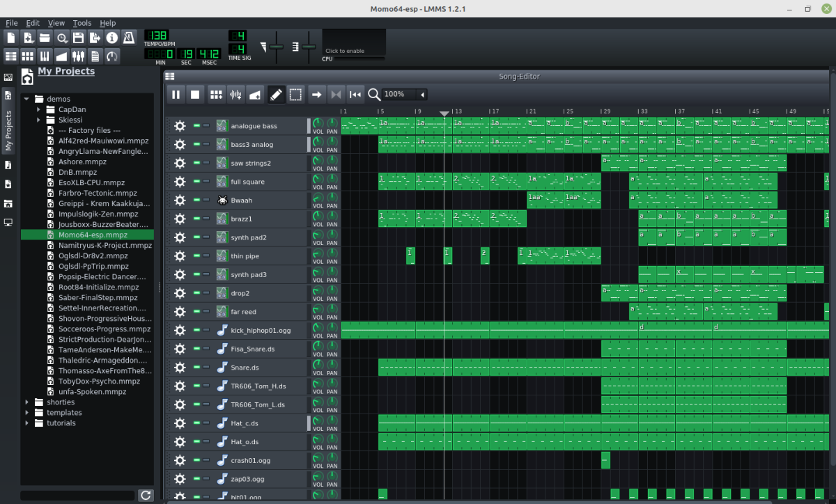This screenshot has width=836, height=504.
Task: Toggle the metronome icon
Action: (130, 38)
